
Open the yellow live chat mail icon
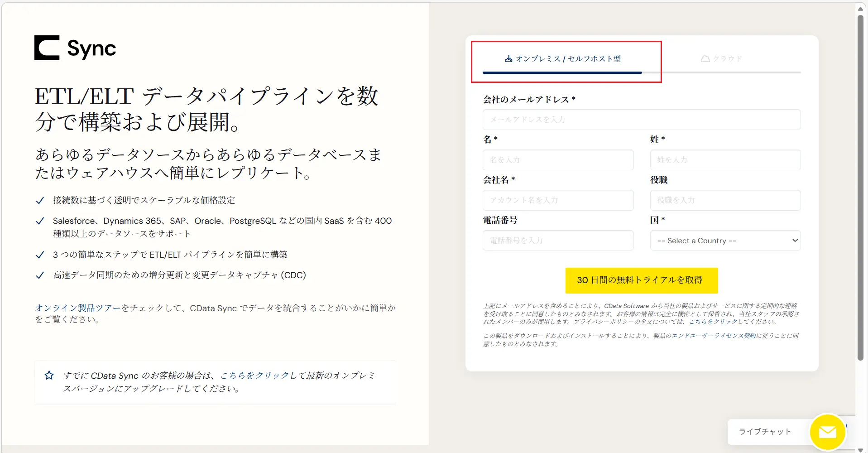coord(828,432)
